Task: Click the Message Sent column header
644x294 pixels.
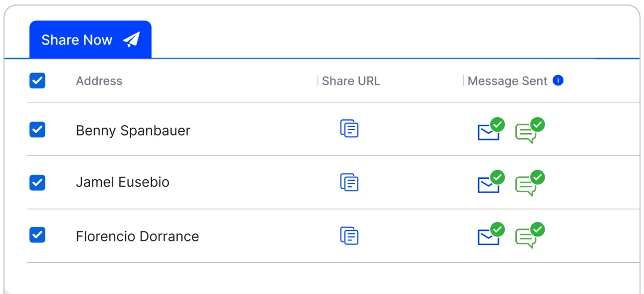Action: 507,81
